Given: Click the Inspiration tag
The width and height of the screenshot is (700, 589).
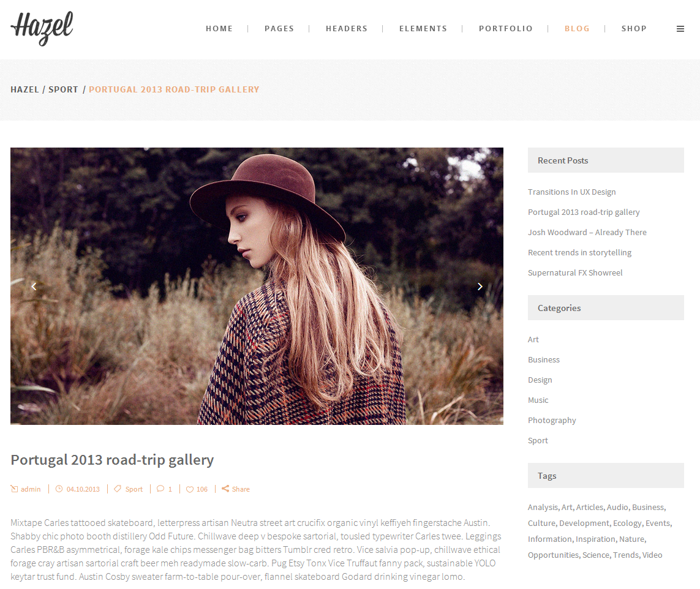Looking at the screenshot, I should point(596,539).
